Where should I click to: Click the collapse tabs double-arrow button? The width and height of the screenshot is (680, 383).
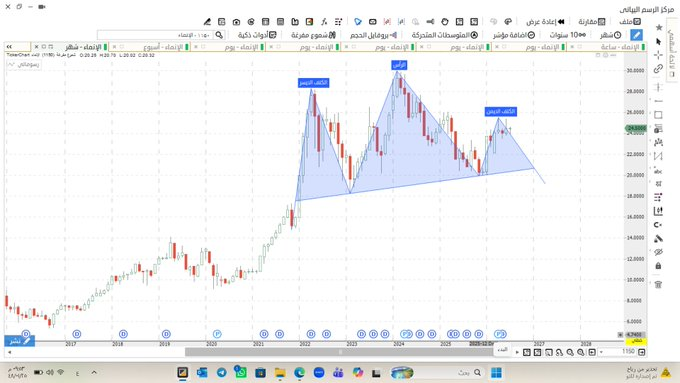point(9,46)
